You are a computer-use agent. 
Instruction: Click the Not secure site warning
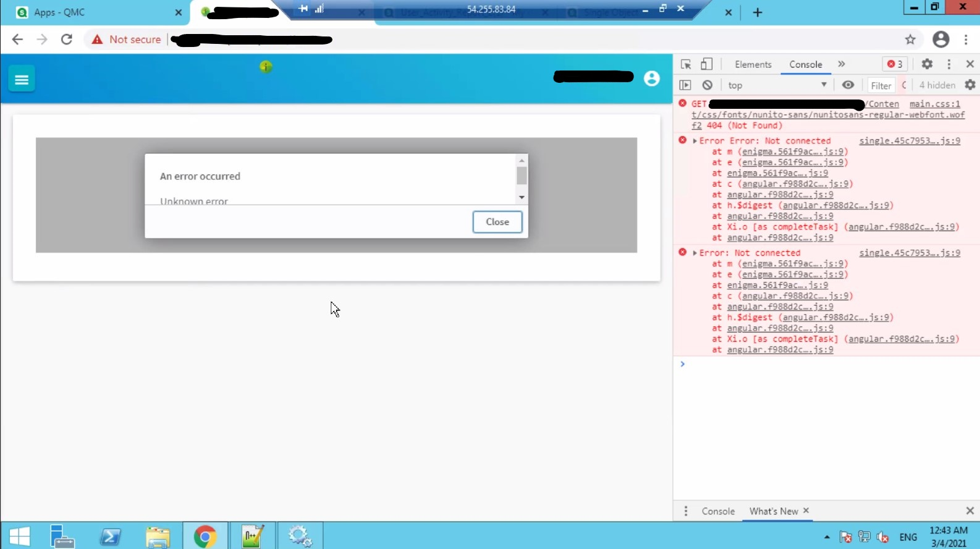click(126, 40)
